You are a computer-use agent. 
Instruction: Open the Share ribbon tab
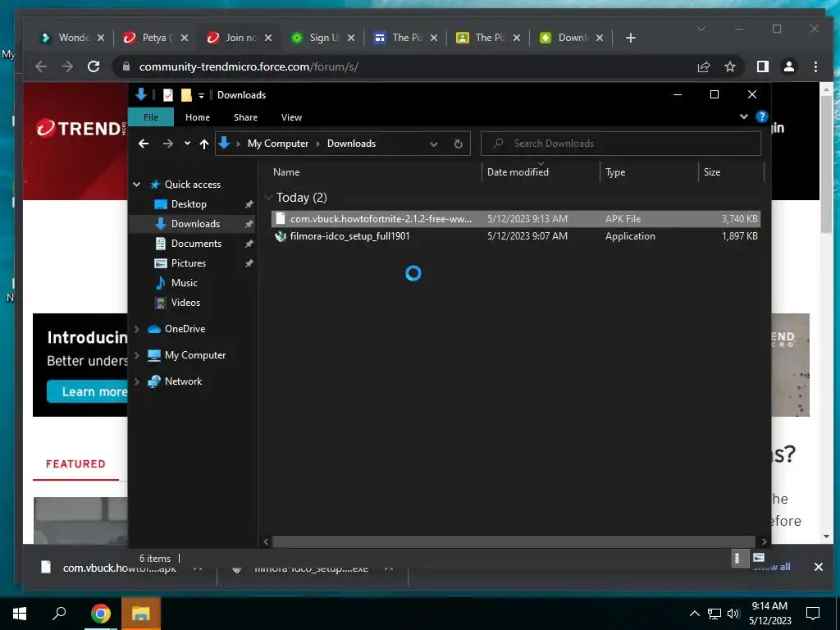[245, 117]
